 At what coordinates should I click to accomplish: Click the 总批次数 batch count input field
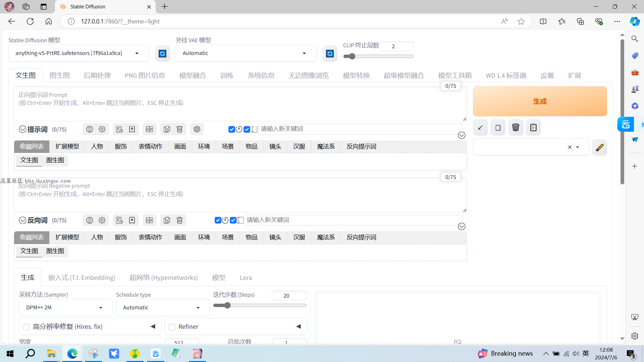(286, 342)
